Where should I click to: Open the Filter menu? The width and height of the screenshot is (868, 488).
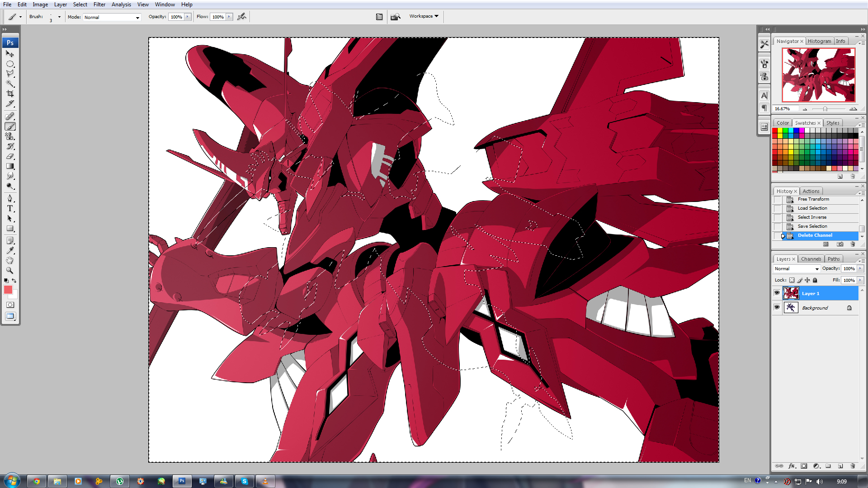click(x=99, y=5)
